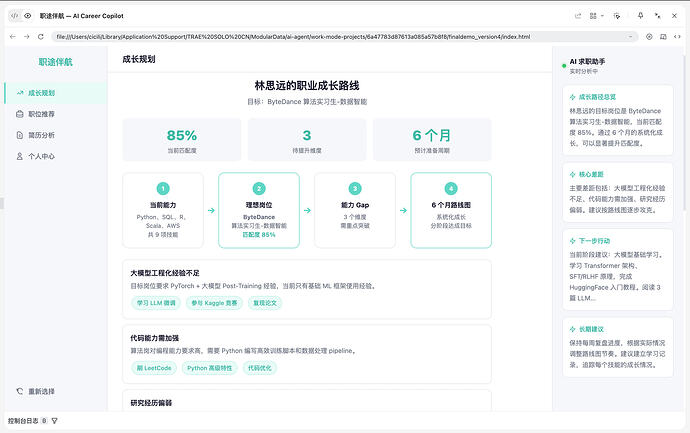Click the 重新选择 button in the sidebar
Screen dimensions: 690x433
(36, 391)
